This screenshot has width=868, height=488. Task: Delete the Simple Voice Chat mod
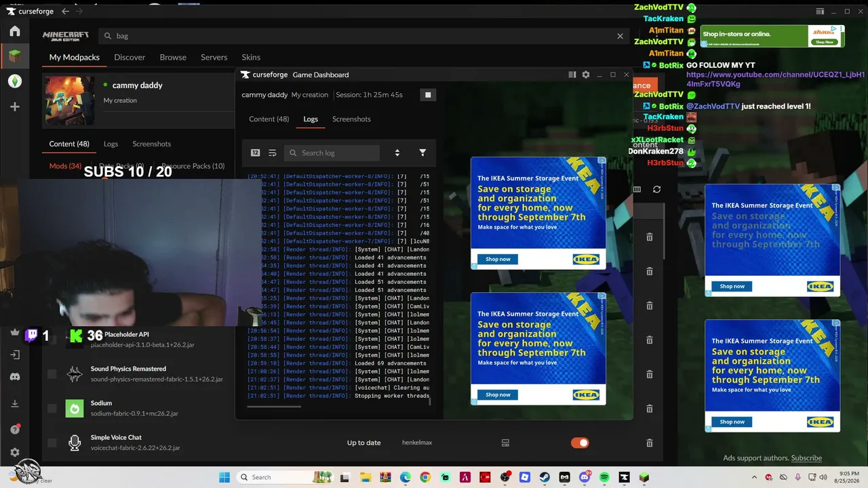[x=649, y=443]
